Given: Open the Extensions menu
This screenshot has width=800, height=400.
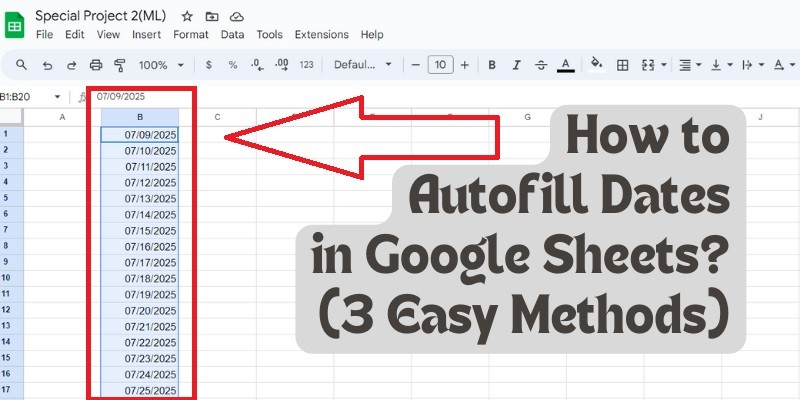Looking at the screenshot, I should click(321, 35).
